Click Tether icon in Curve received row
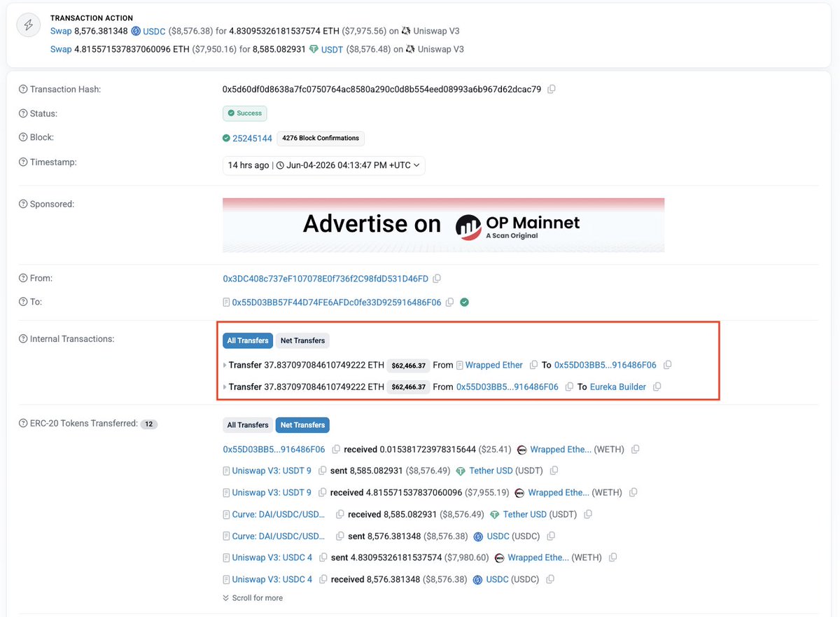The image size is (840, 617). [x=495, y=515]
